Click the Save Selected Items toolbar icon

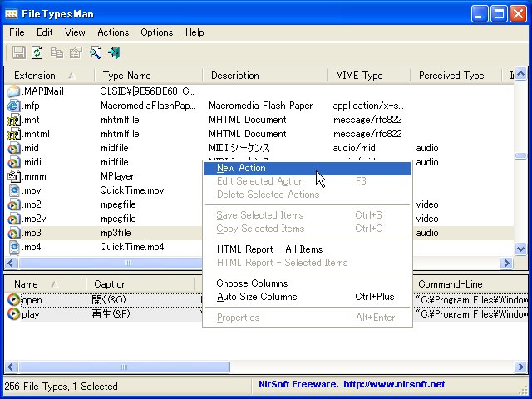[18, 53]
